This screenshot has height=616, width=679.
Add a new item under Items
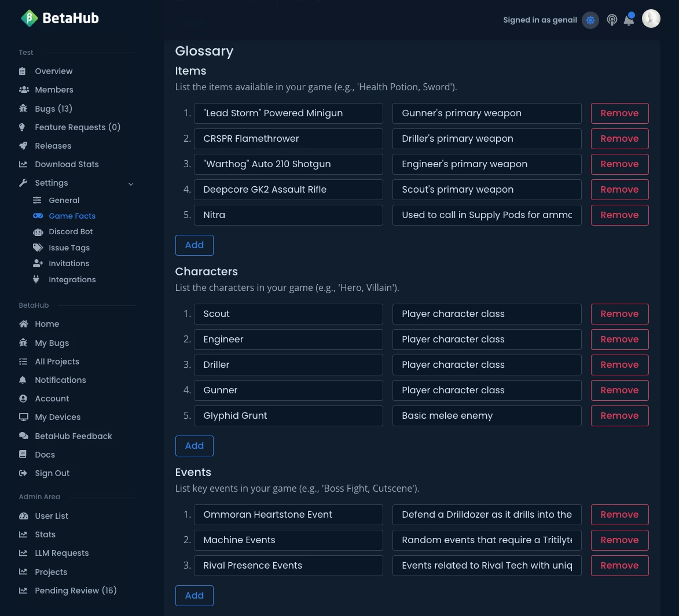click(194, 245)
